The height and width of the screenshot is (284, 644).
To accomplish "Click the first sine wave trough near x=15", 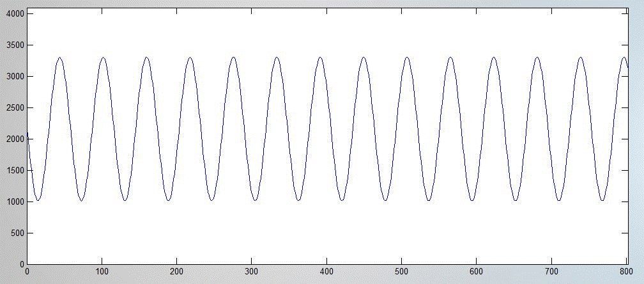I will click(38, 200).
